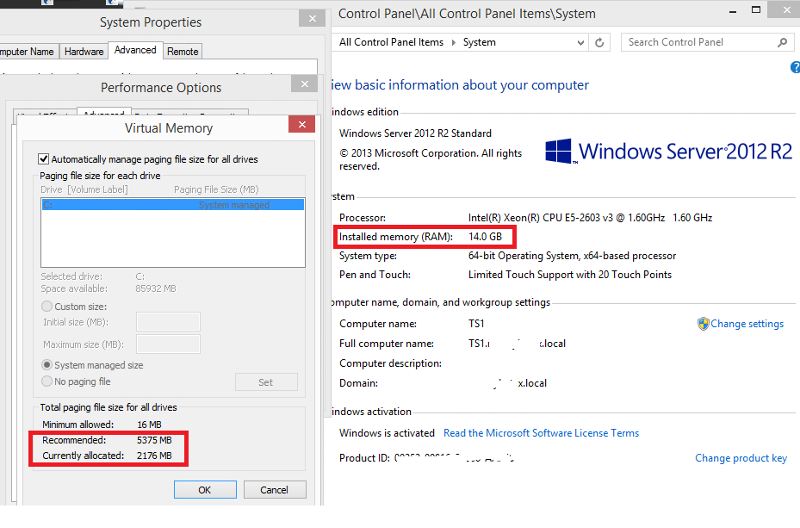Click the 64-bit Operating System text
Viewport: 800px width, 528px height.
point(572,256)
